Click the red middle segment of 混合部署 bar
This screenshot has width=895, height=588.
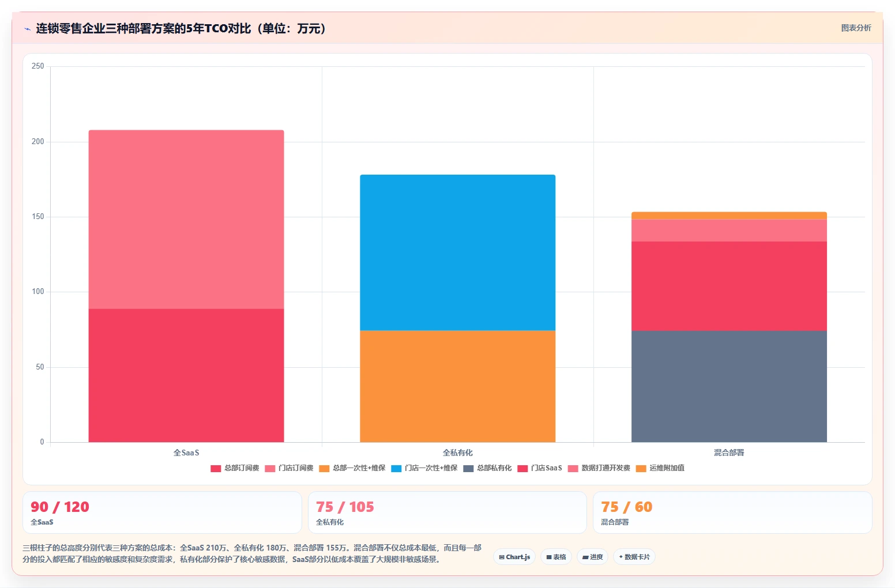(x=729, y=286)
